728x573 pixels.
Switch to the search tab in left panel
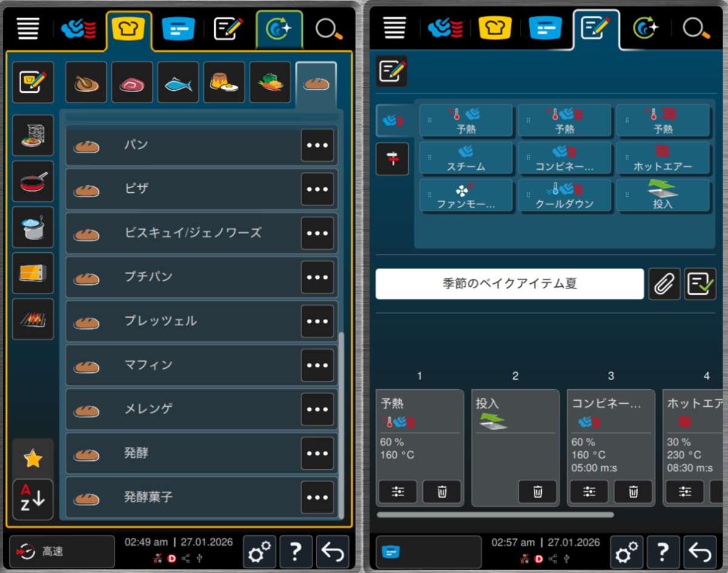click(329, 28)
